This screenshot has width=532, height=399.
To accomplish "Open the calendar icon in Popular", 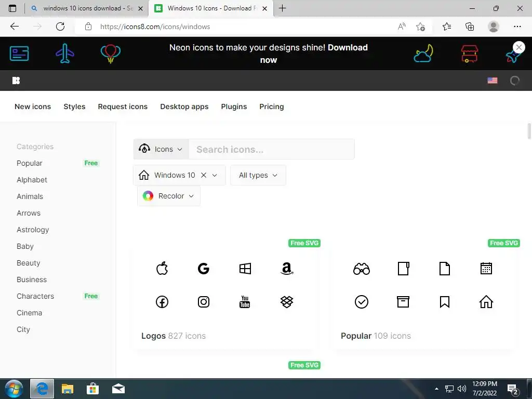I will 486,269.
